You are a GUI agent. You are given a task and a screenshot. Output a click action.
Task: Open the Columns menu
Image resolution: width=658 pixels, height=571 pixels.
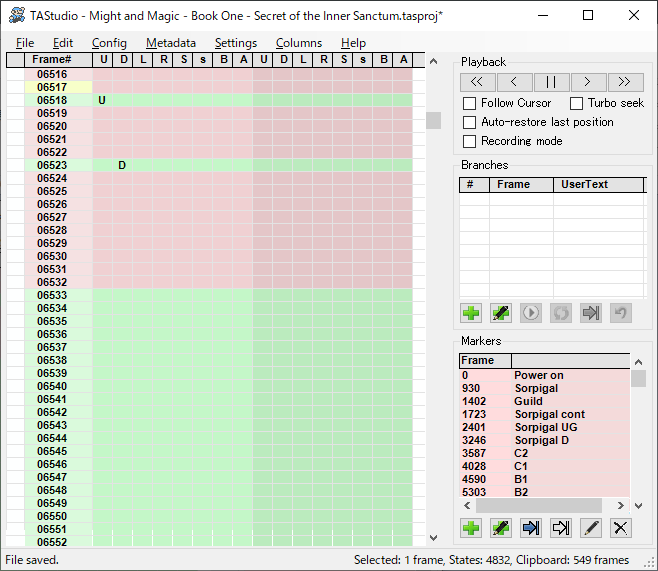298,43
